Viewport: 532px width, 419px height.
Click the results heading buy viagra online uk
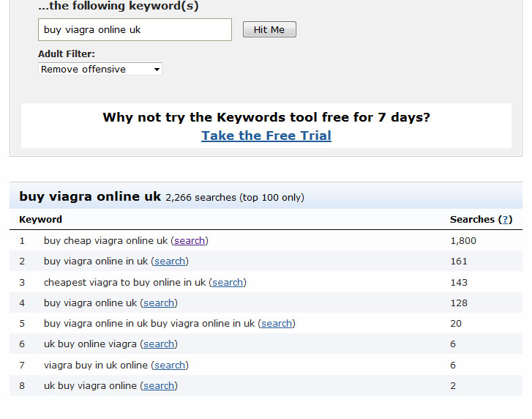(90, 196)
